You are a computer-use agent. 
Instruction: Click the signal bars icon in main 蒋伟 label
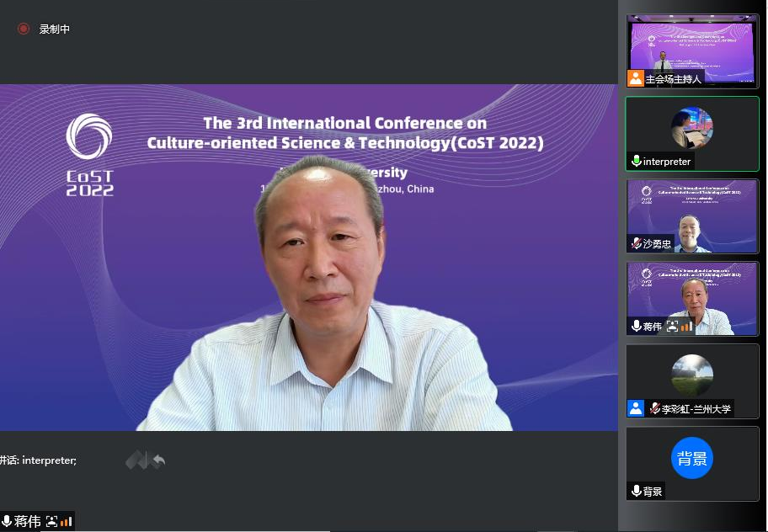click(67, 522)
